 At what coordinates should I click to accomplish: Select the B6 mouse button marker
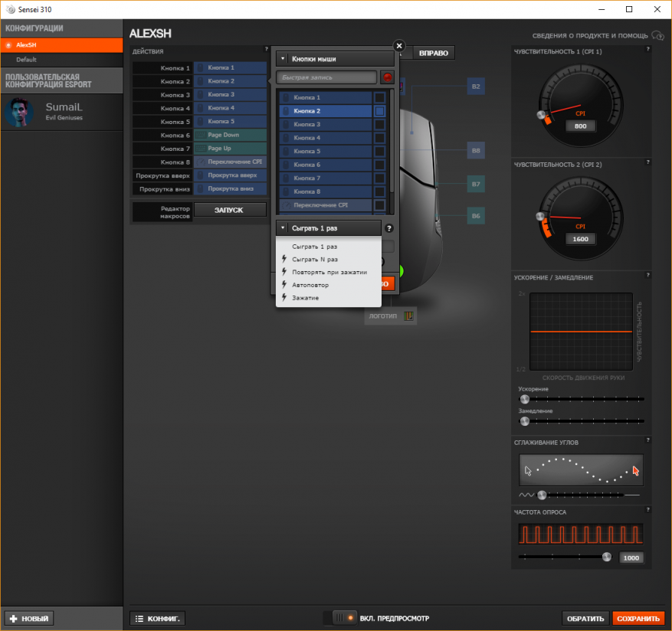tap(476, 216)
